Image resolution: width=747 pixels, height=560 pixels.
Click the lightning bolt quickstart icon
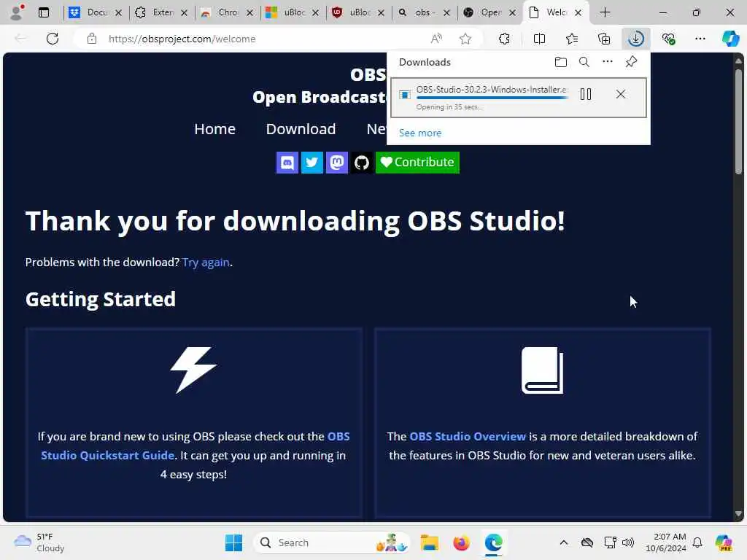tap(193, 370)
